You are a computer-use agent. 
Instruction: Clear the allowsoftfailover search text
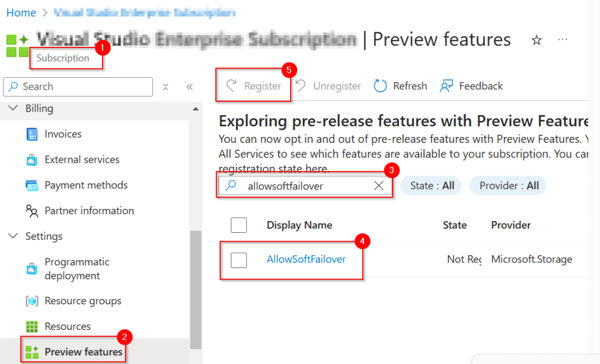pos(379,186)
